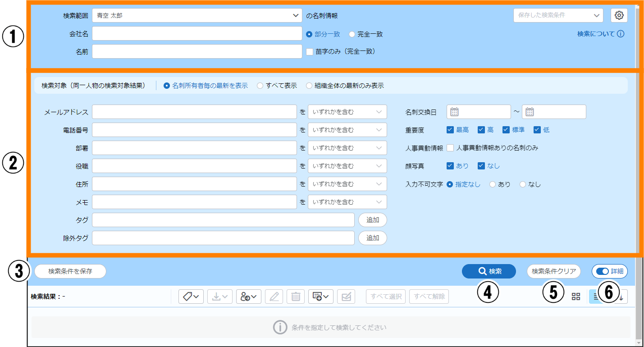Screen dimensions: 644x347
Task: Select the 完全一致 radio button
Action: (x=352, y=34)
